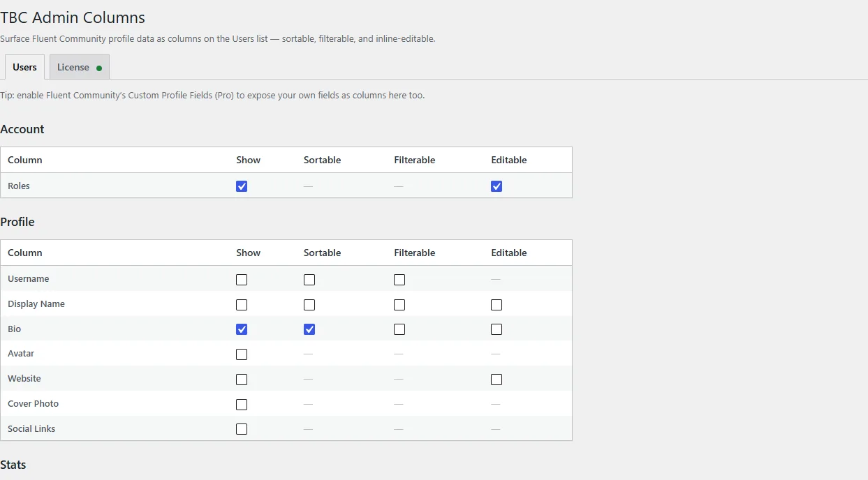Click the Account section heading

22,129
